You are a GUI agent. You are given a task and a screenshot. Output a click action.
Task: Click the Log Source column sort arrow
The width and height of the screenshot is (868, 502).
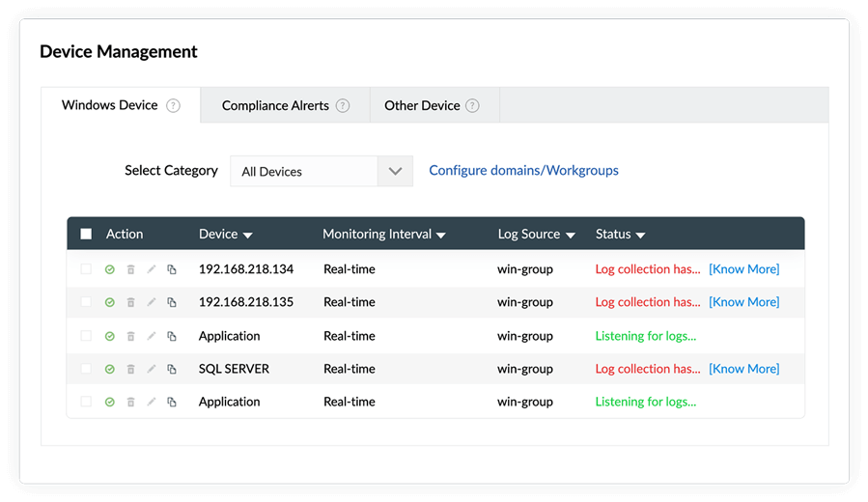pos(571,236)
